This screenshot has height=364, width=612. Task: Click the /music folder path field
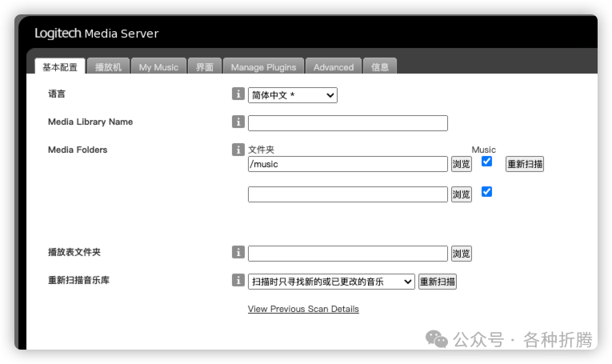pos(348,164)
